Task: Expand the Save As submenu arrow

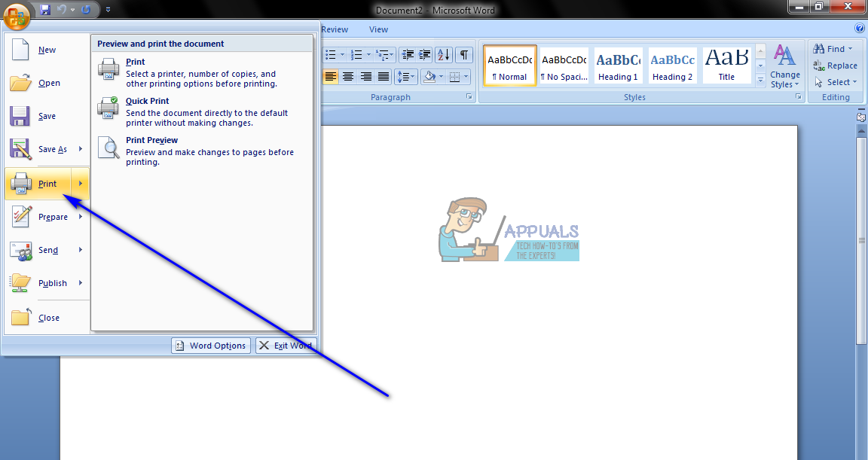Action: 81,149
